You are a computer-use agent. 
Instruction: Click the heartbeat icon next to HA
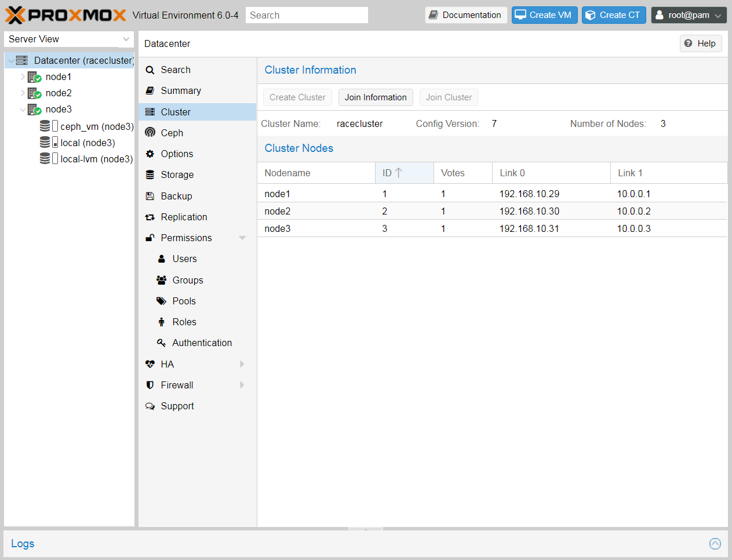click(150, 364)
